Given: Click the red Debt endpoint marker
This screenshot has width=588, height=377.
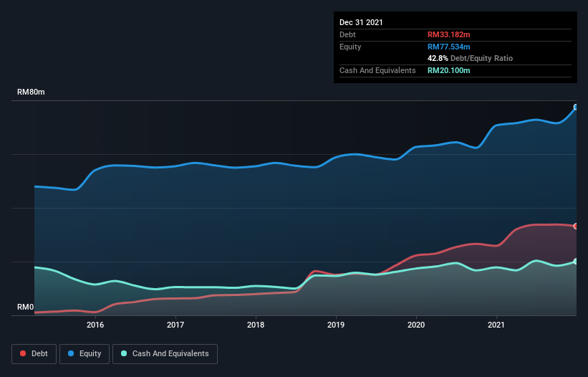Looking at the screenshot, I should (x=576, y=226).
